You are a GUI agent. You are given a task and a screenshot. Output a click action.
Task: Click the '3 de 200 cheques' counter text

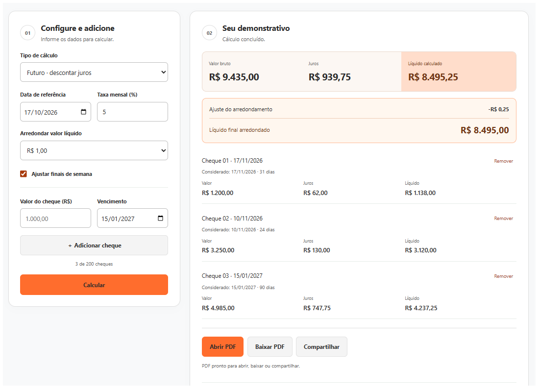(94, 264)
